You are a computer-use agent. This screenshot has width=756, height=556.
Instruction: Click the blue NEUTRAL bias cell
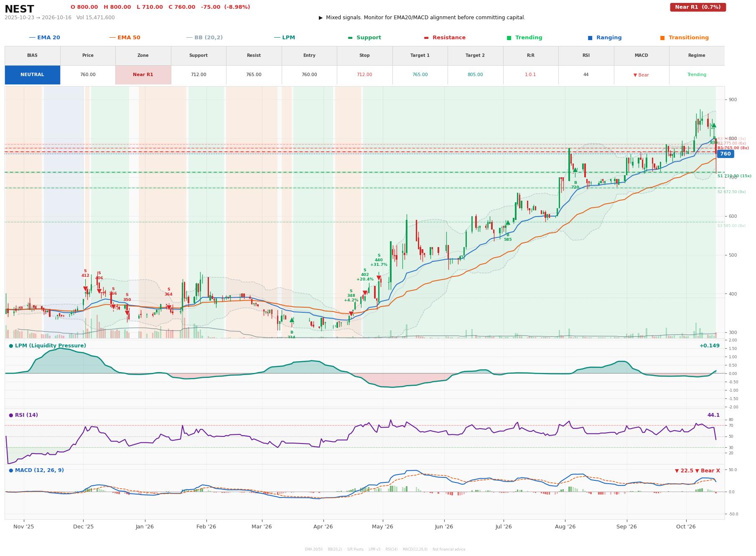[x=32, y=75]
